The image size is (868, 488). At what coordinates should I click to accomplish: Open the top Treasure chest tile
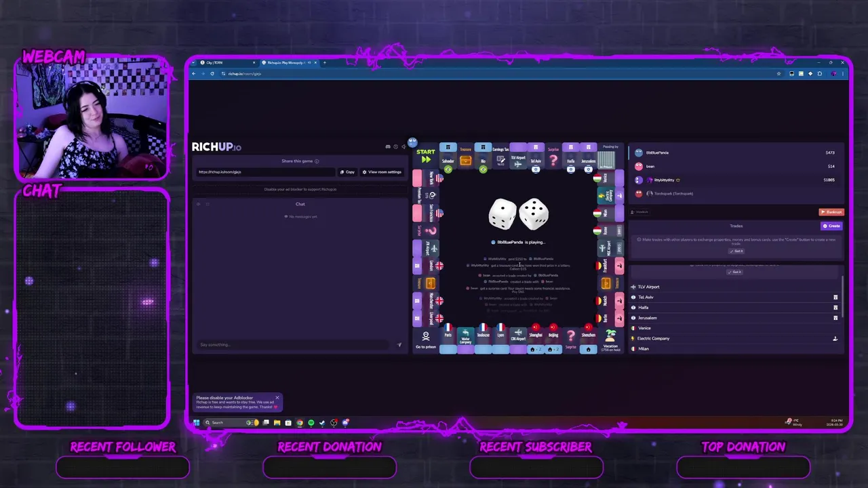point(465,157)
